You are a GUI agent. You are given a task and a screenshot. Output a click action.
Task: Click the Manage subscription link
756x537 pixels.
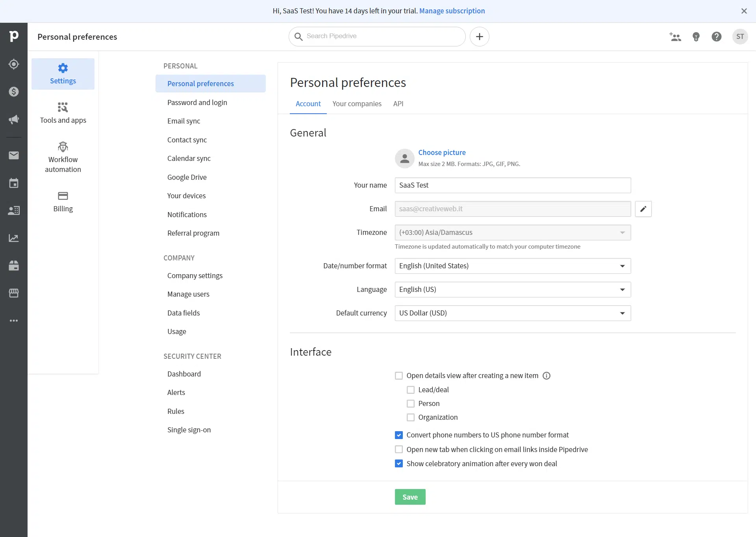pos(452,11)
